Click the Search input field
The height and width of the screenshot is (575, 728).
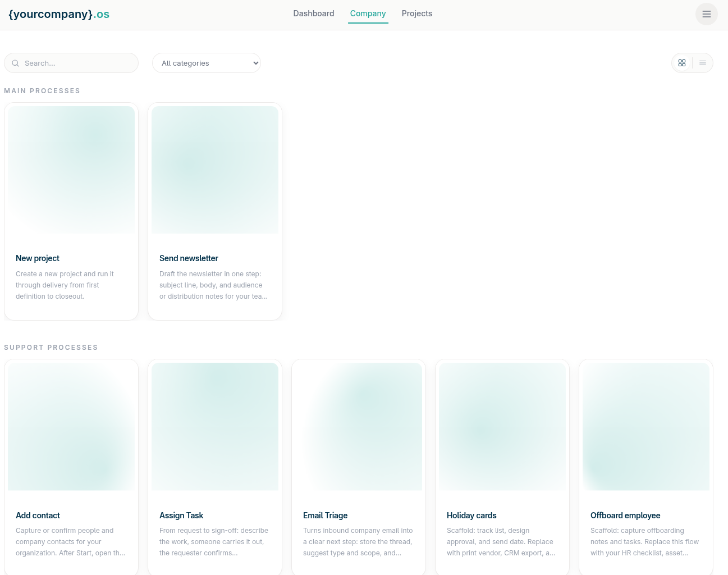point(71,63)
